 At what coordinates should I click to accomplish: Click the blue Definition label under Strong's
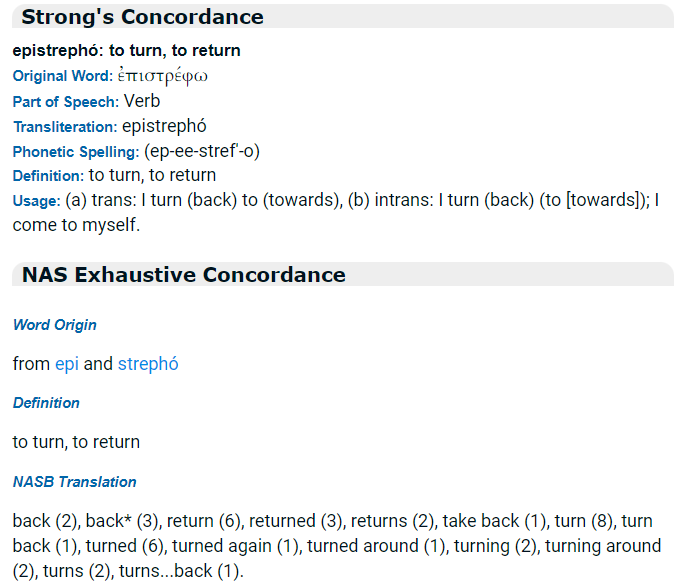point(48,176)
